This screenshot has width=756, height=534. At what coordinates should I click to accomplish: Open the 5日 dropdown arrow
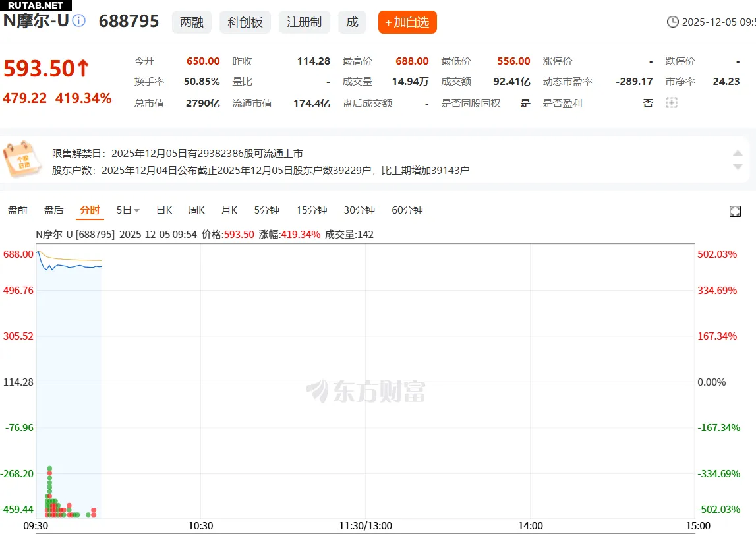[x=137, y=211]
